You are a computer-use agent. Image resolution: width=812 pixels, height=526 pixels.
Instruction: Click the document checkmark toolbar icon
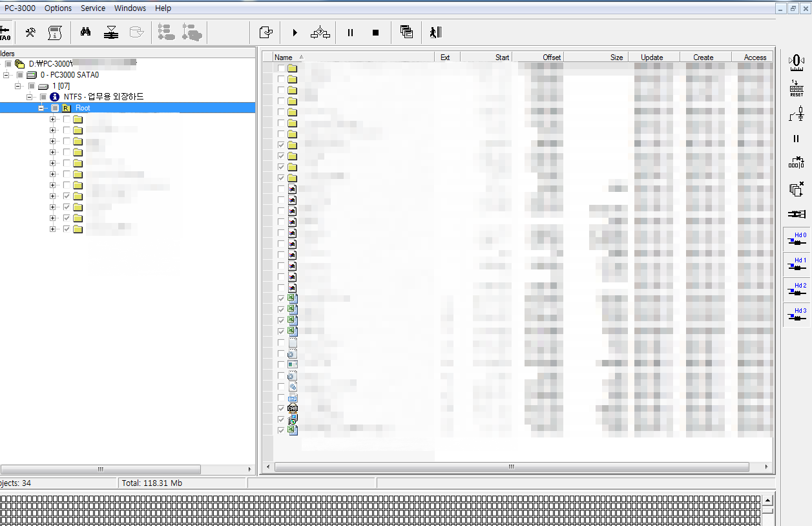pos(265,32)
